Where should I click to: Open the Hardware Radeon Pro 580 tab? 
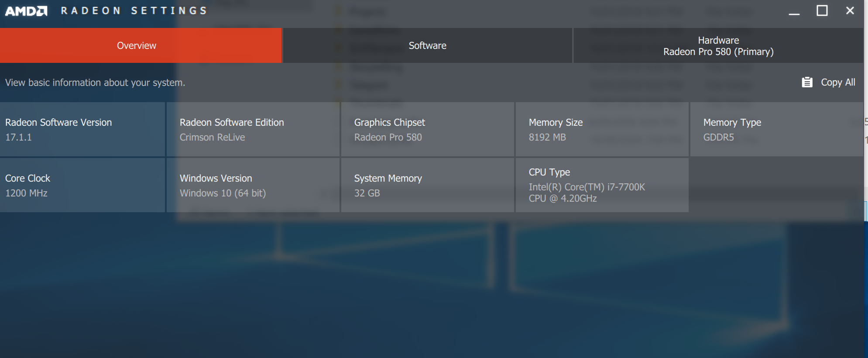pyautogui.click(x=718, y=46)
